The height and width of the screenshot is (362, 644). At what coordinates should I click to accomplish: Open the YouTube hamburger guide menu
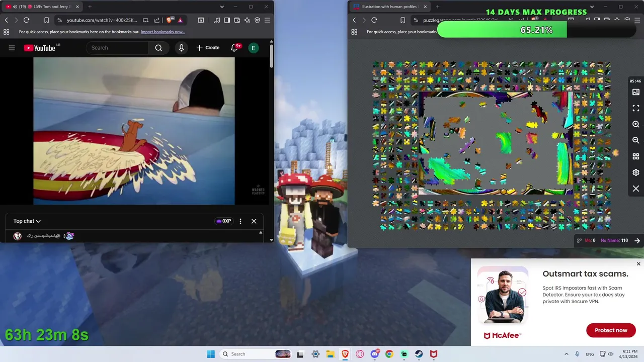tap(12, 48)
